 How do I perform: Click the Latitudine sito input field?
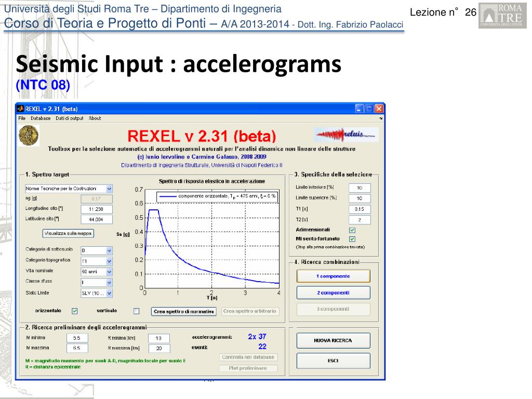click(97, 220)
